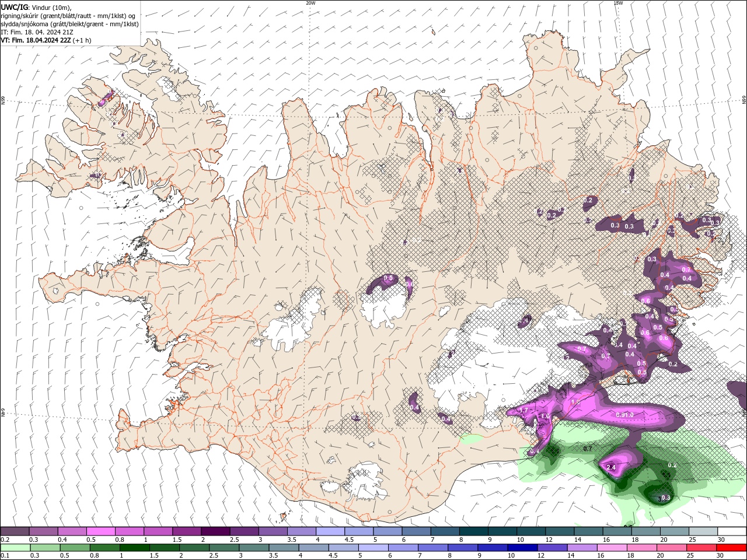Click the red 25–30 lower legend swatch
747x560 pixels.
point(701,548)
